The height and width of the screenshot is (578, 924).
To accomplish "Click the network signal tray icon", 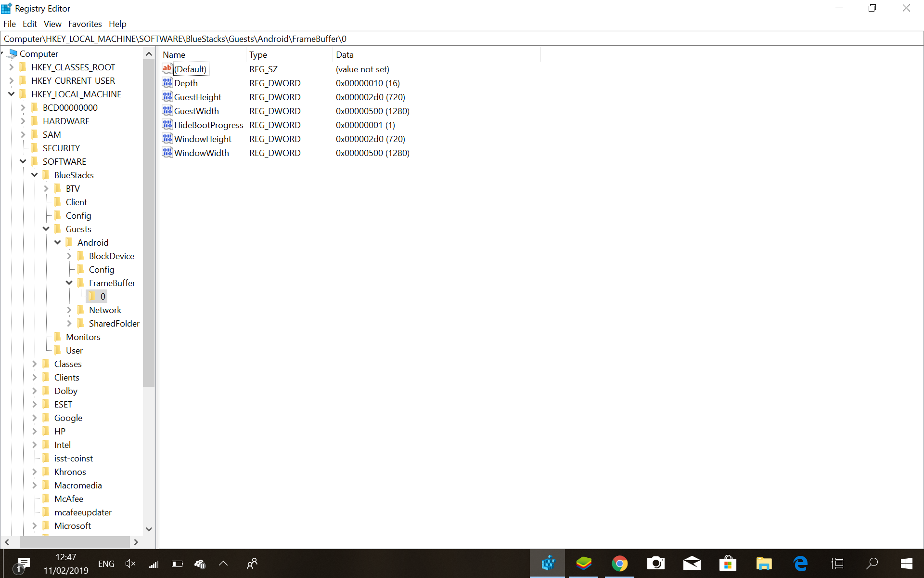I will click(154, 564).
